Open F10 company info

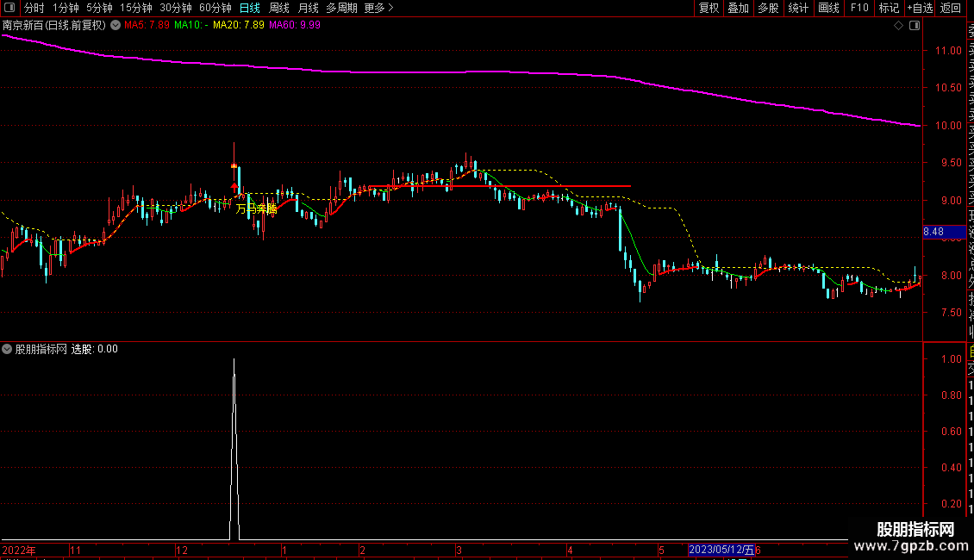click(x=859, y=8)
